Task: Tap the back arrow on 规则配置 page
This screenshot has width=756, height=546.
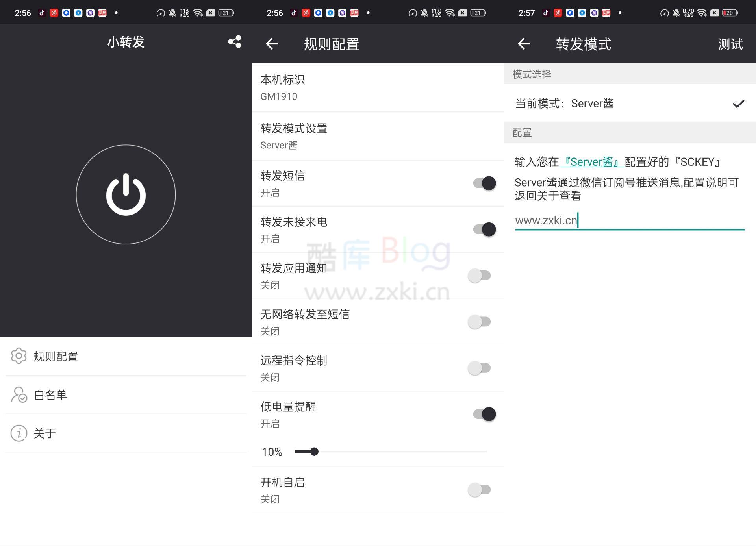Action: click(x=271, y=44)
